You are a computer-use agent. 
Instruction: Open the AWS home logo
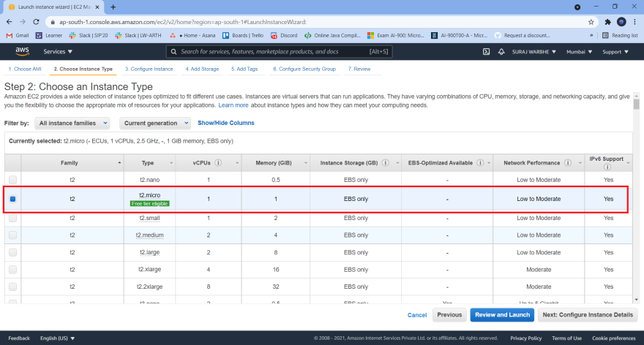pyautogui.click(x=22, y=51)
